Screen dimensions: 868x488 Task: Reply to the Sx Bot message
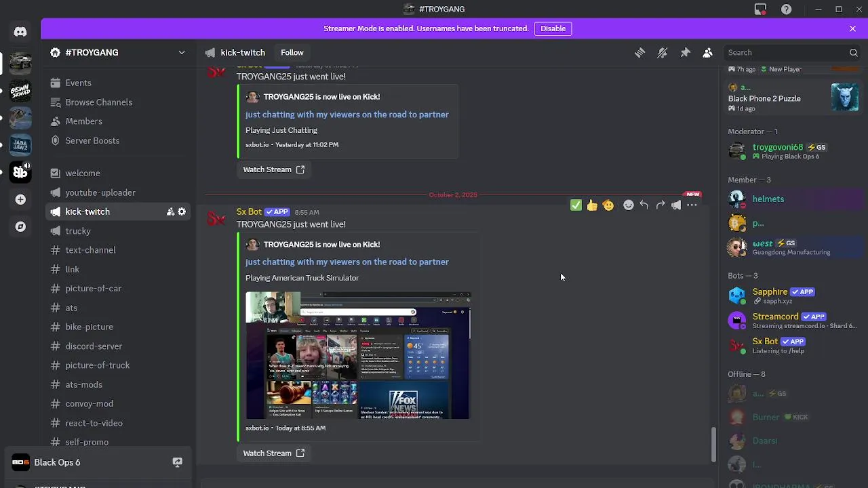coord(644,205)
